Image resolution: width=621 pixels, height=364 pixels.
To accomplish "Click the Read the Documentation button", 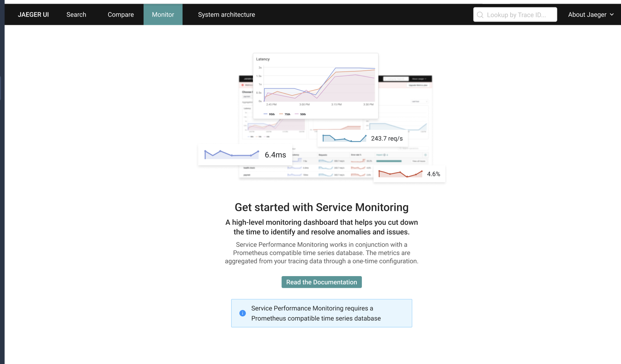I will pyautogui.click(x=321, y=282).
